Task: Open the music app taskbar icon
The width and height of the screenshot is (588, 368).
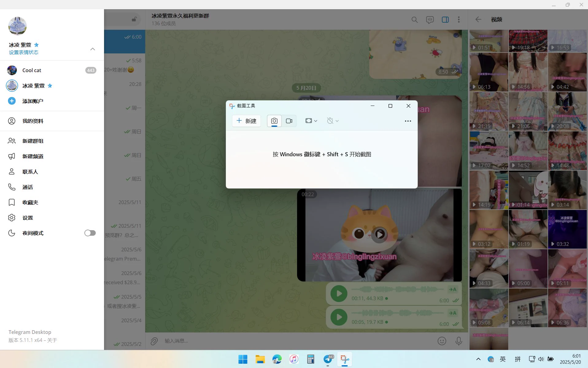Action: (294, 359)
